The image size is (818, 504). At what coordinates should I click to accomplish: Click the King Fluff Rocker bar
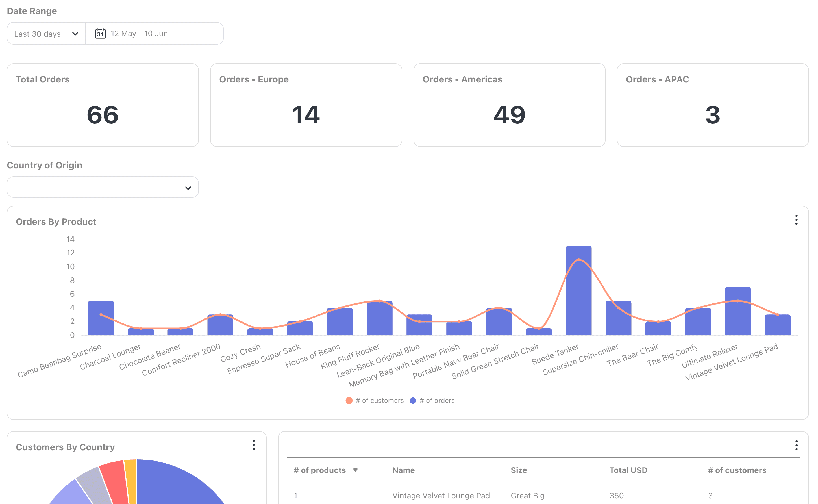pos(380,318)
